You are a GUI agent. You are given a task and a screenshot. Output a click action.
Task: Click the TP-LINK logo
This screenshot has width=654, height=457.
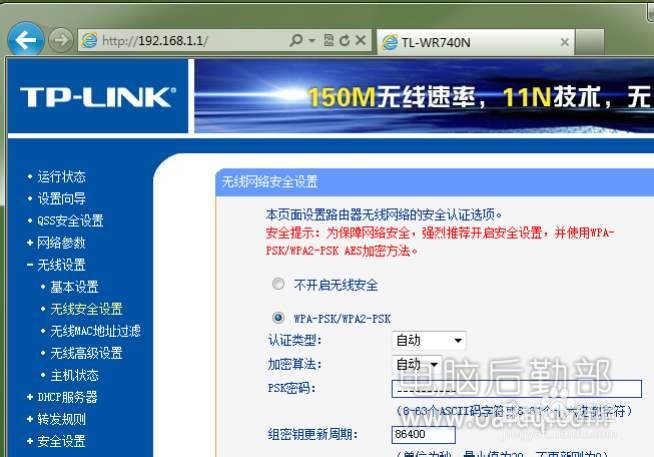[98, 97]
